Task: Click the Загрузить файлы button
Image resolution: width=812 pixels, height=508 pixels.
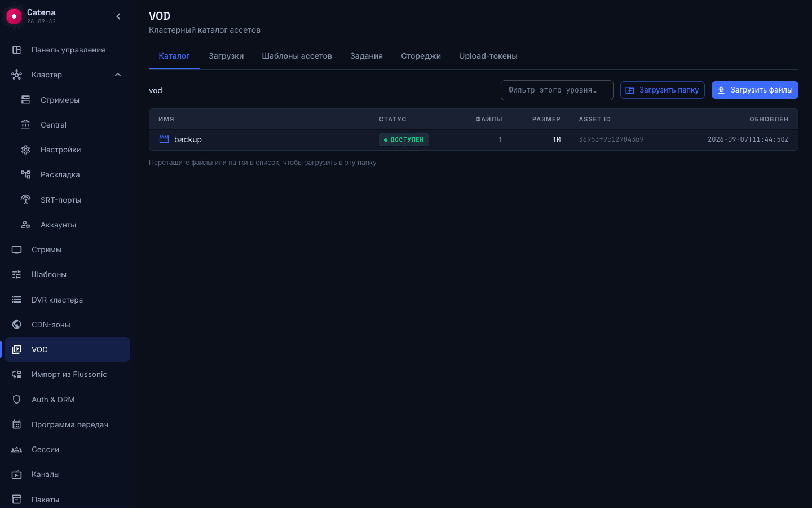Action: (x=754, y=90)
